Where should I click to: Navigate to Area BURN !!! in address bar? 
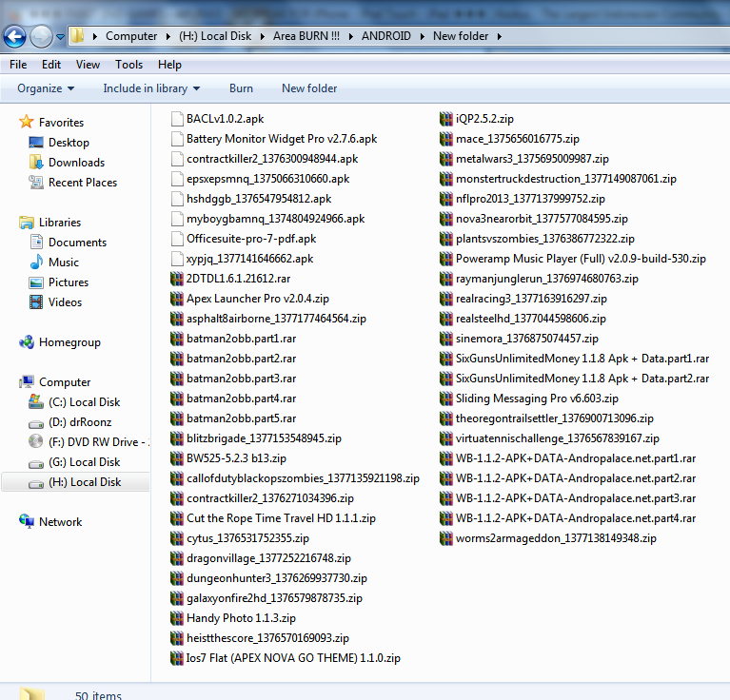306,36
